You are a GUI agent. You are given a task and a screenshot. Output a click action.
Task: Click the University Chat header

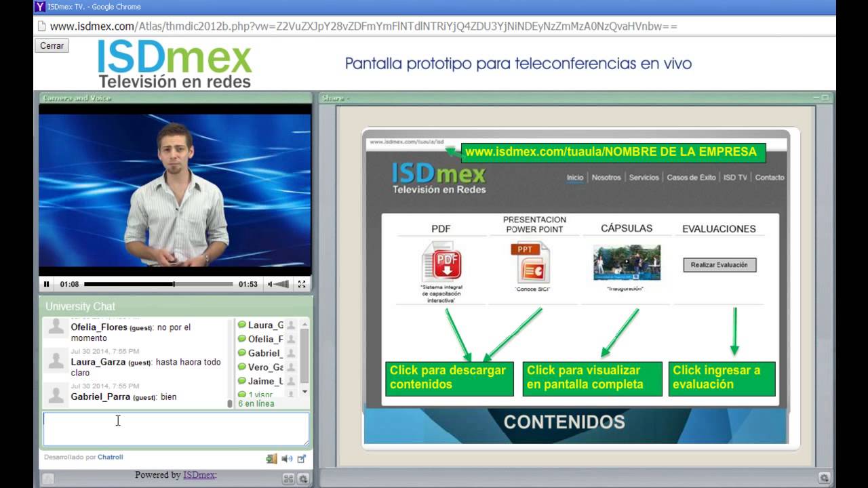80,306
